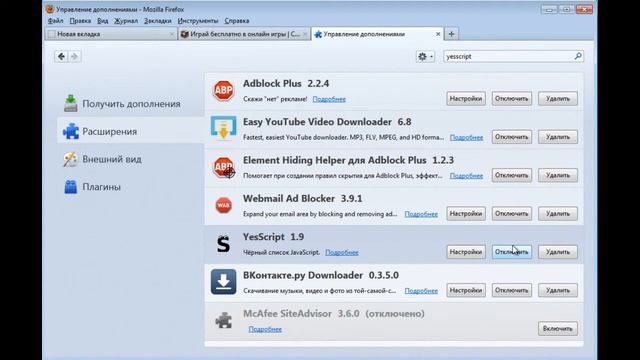This screenshot has height=360, width=640.
Task: Open the Правка menu
Action: [x=80, y=21]
